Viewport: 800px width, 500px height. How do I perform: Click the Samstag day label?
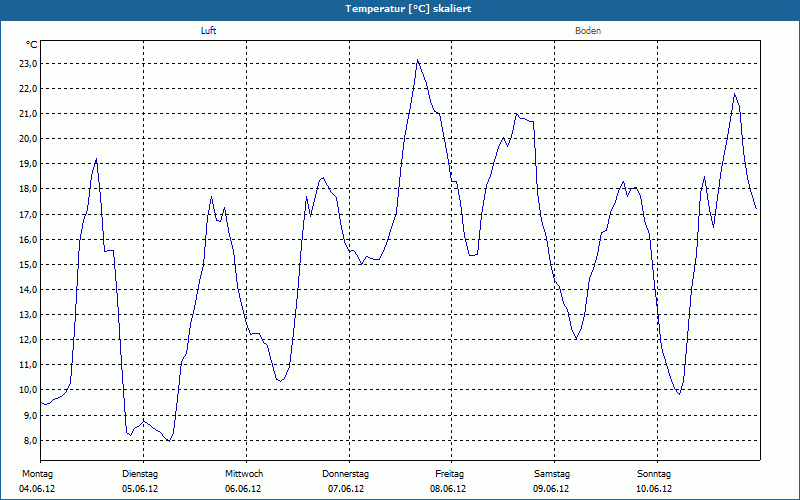pos(552,474)
